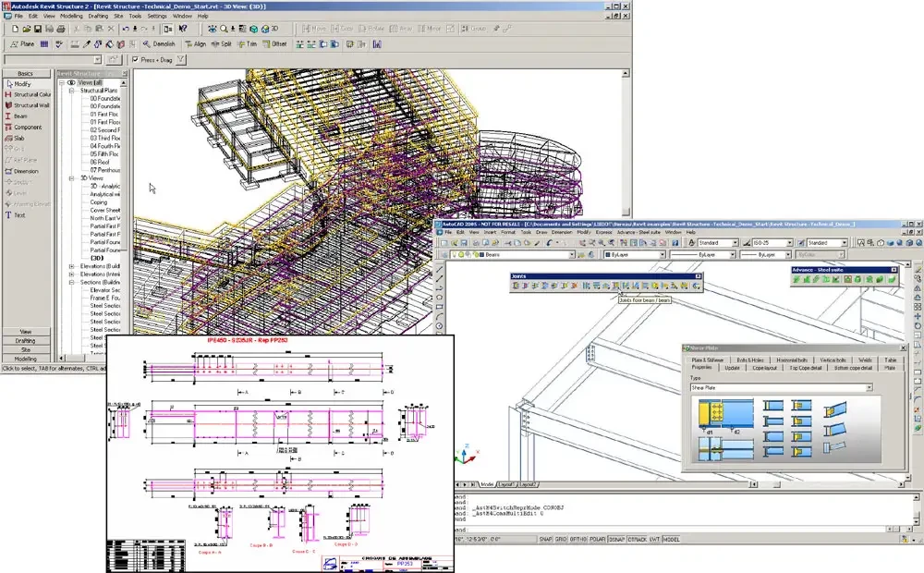Click the AutoCAD command line input
924x573 pixels.
pos(684,530)
